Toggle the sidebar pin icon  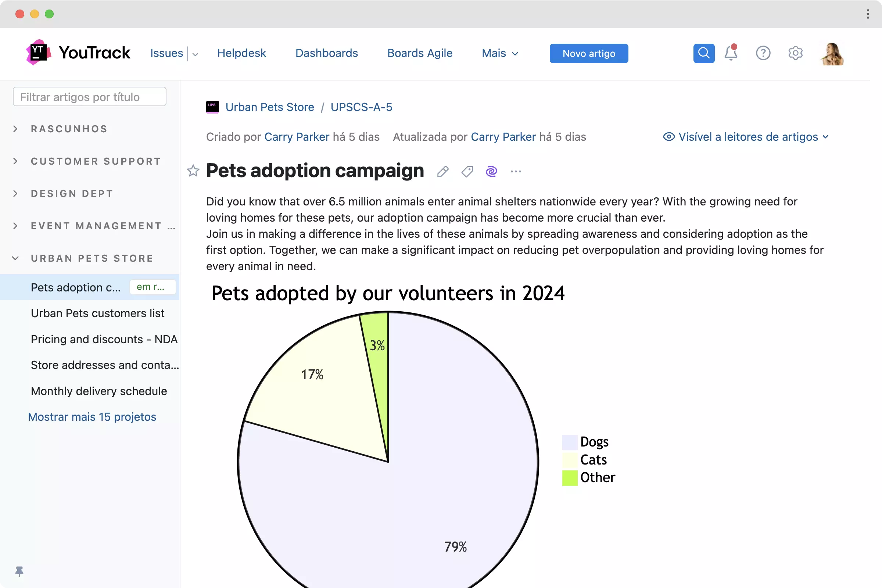19,571
